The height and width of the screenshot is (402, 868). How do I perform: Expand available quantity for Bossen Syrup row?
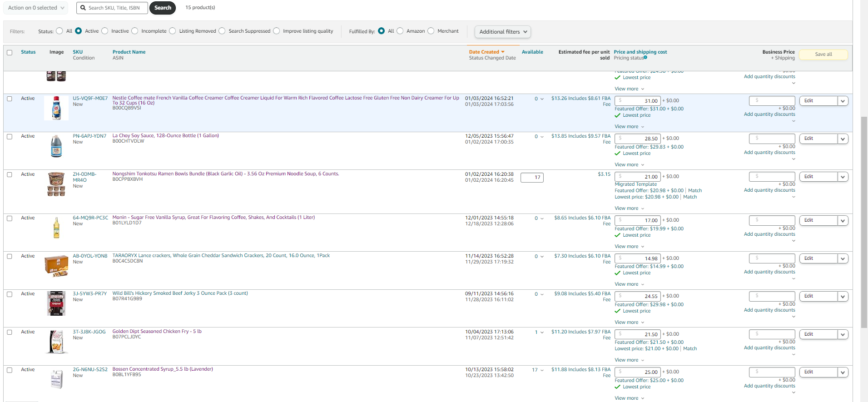pyautogui.click(x=541, y=370)
